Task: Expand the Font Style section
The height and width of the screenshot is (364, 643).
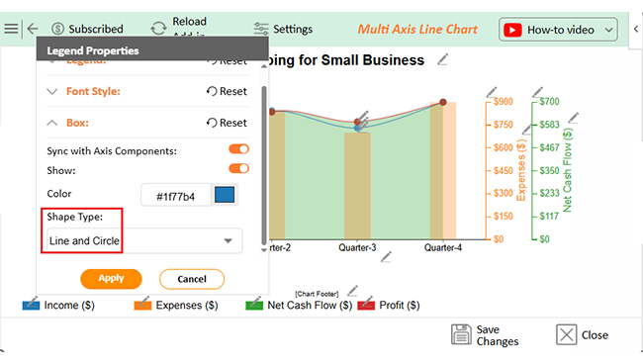Action: [52, 91]
